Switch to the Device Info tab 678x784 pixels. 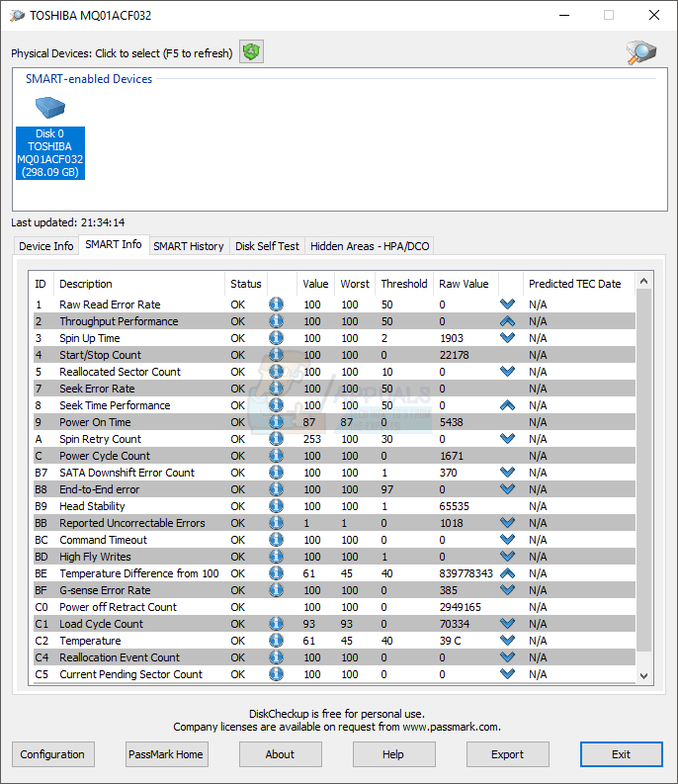pyautogui.click(x=46, y=246)
